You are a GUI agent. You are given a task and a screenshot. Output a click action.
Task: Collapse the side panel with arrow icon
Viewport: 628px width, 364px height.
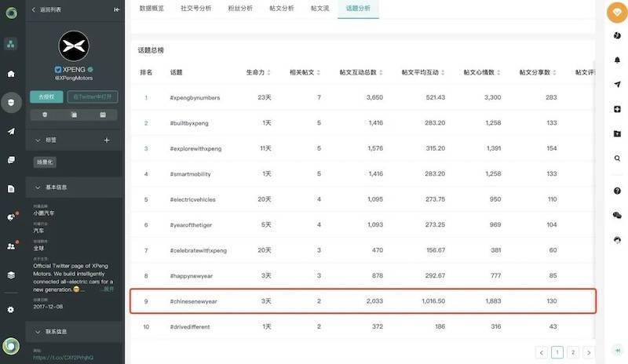click(x=116, y=9)
